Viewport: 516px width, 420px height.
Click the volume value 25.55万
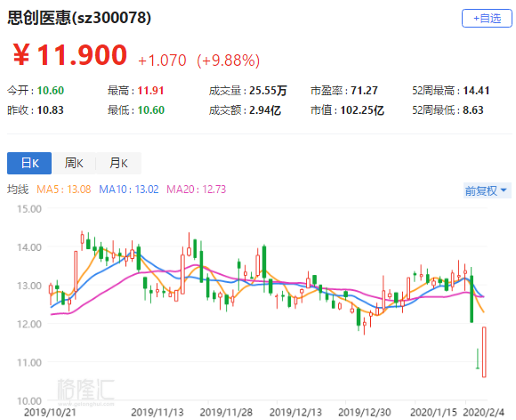coord(268,90)
